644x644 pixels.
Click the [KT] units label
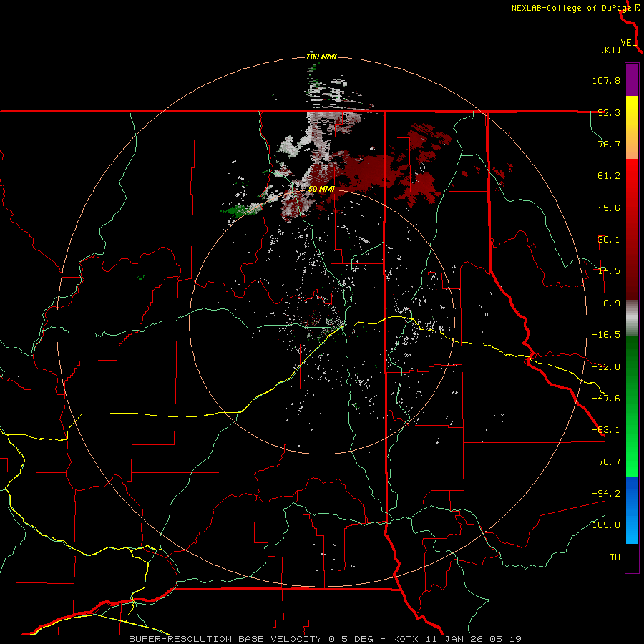(x=611, y=49)
